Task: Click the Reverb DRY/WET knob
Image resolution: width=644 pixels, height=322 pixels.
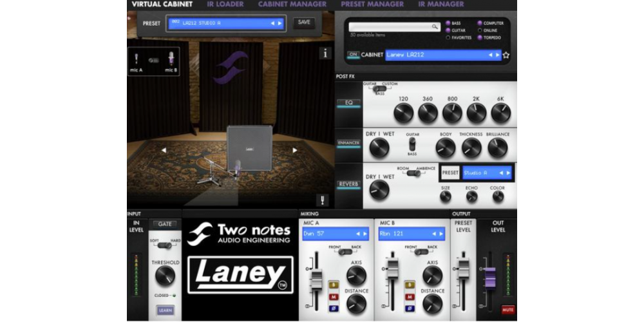Action: pyautogui.click(x=379, y=191)
